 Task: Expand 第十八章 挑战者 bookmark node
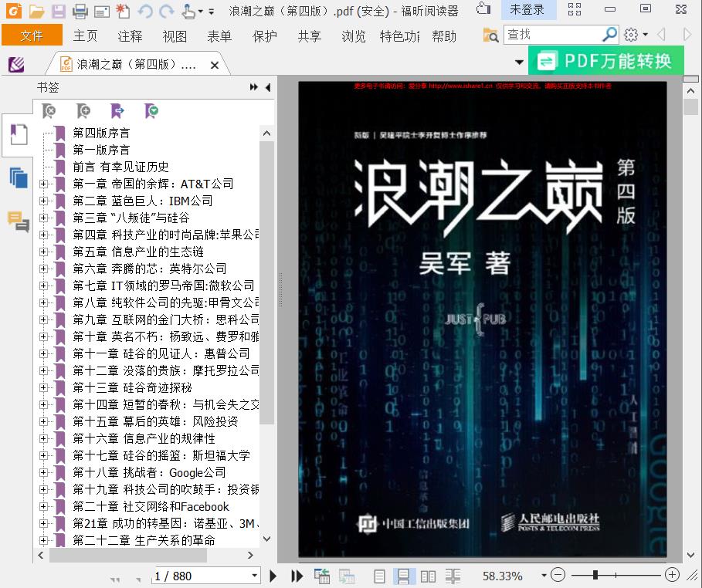pos(43,472)
